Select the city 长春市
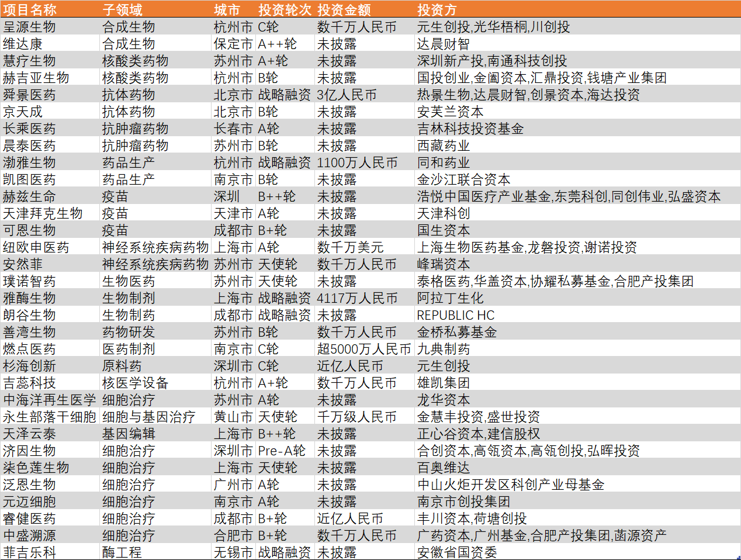 (233, 129)
